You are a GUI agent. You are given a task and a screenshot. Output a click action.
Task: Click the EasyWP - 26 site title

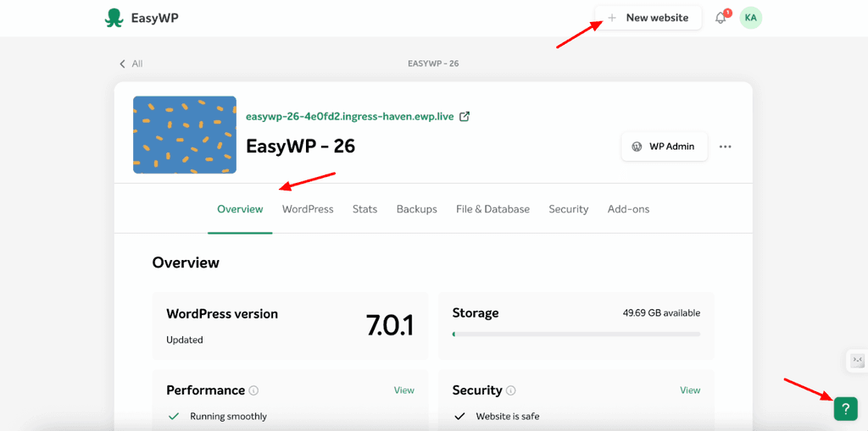[x=300, y=146]
